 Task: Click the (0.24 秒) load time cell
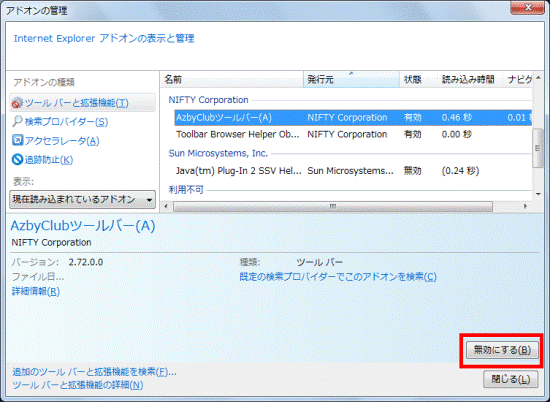point(460,171)
